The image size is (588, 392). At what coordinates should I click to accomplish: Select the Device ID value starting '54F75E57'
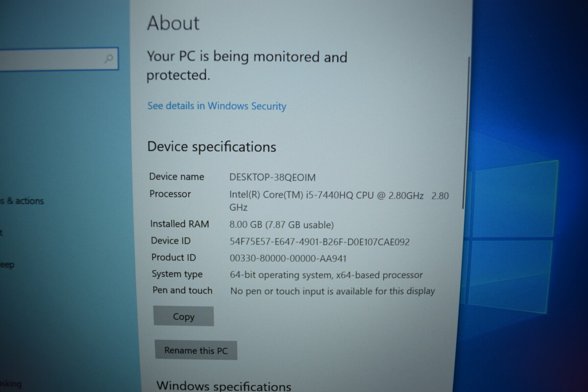pos(319,242)
